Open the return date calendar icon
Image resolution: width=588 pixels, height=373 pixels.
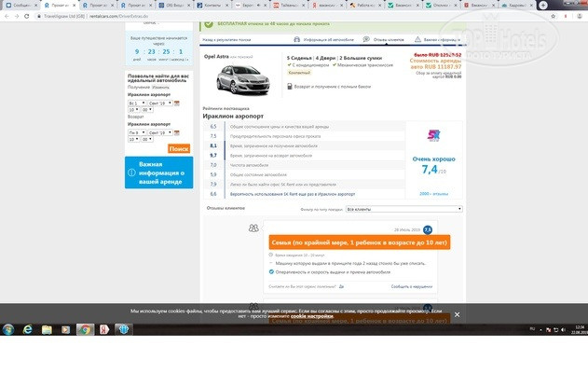click(175, 133)
